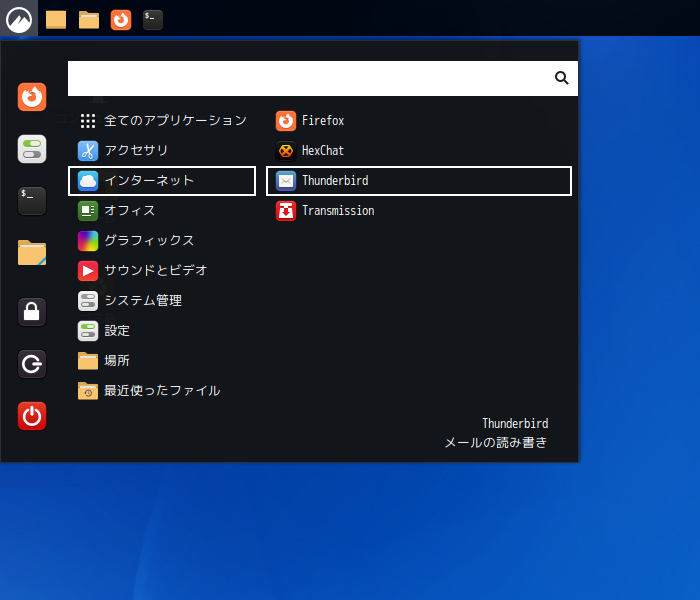Image resolution: width=700 pixels, height=600 pixels.
Task: Select the 設定 category
Action: coord(162,331)
